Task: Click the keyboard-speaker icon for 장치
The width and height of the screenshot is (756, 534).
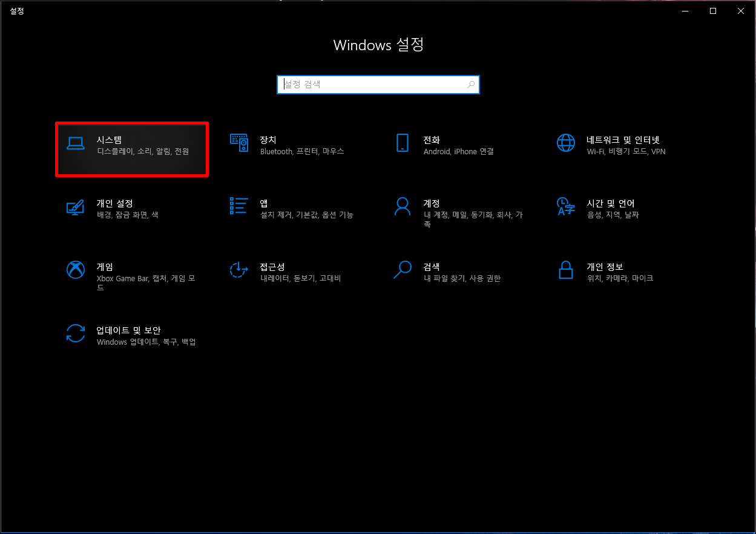Action: tap(239, 143)
